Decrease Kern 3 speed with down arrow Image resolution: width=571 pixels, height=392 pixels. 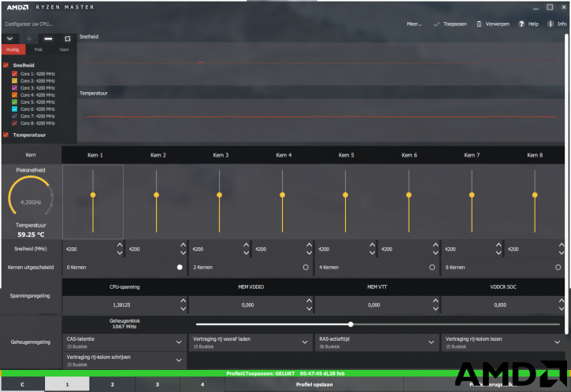coord(247,253)
